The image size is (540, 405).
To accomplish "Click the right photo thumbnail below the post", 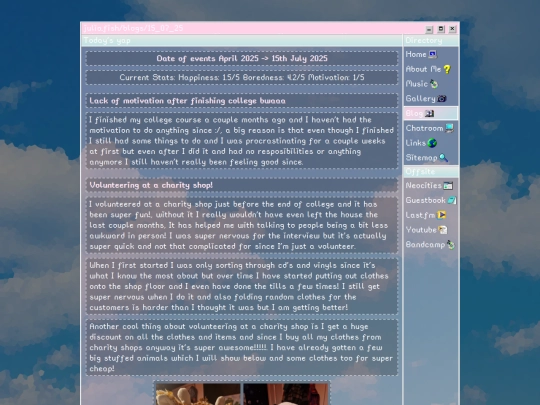I will (x=286, y=394).
